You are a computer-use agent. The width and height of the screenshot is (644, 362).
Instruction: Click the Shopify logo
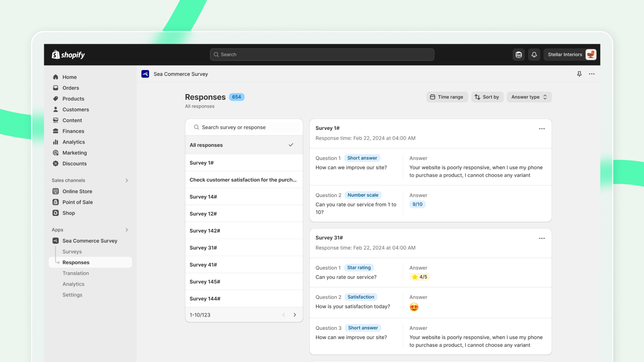68,55
